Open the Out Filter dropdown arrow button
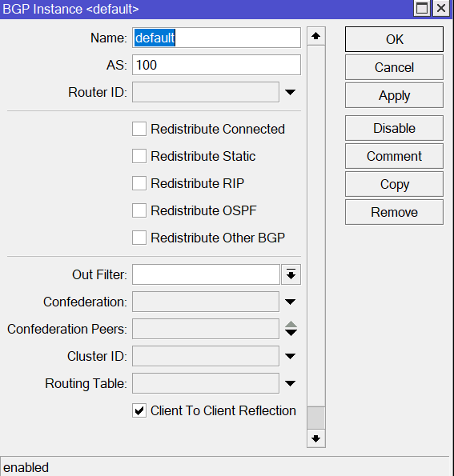The height and width of the screenshot is (476, 454). (291, 274)
